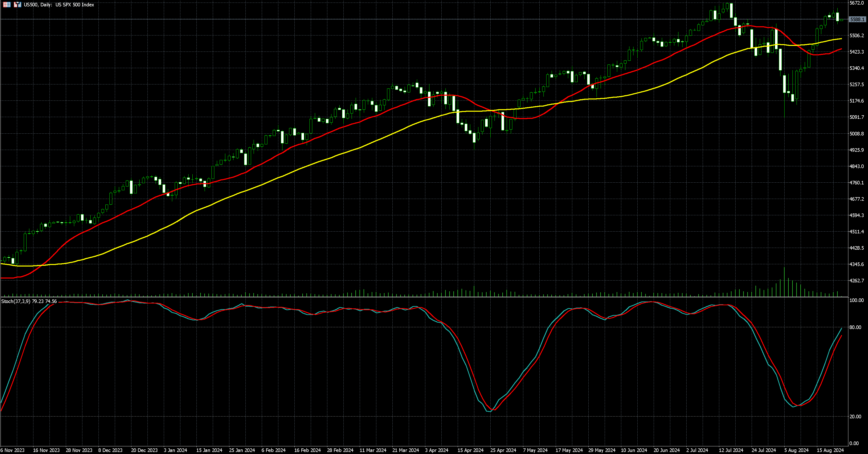Viewport: 868px width, 454px height.
Task: Click the 80.00 stochastic level label
Action: coord(855,327)
